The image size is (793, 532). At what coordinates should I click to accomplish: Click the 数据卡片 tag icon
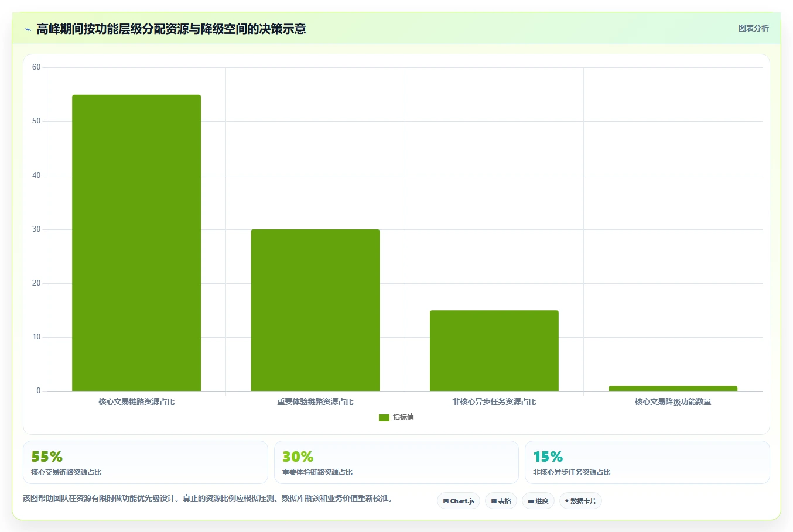click(x=567, y=501)
